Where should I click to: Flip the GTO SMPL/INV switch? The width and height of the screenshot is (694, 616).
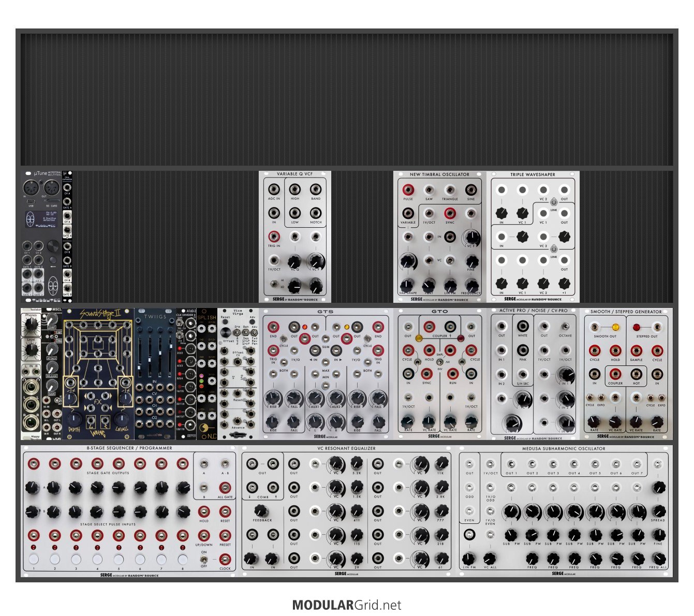[439, 361]
